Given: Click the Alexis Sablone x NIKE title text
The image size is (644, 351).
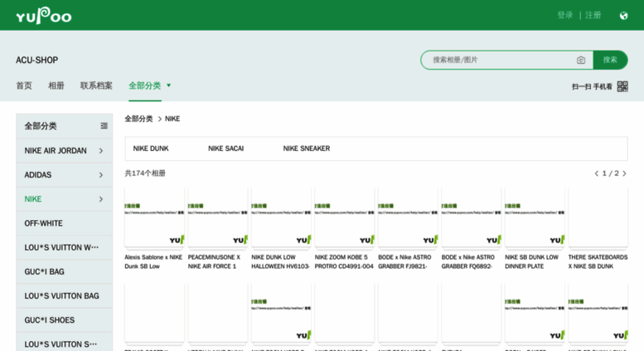Looking at the screenshot, I should pos(153,262).
